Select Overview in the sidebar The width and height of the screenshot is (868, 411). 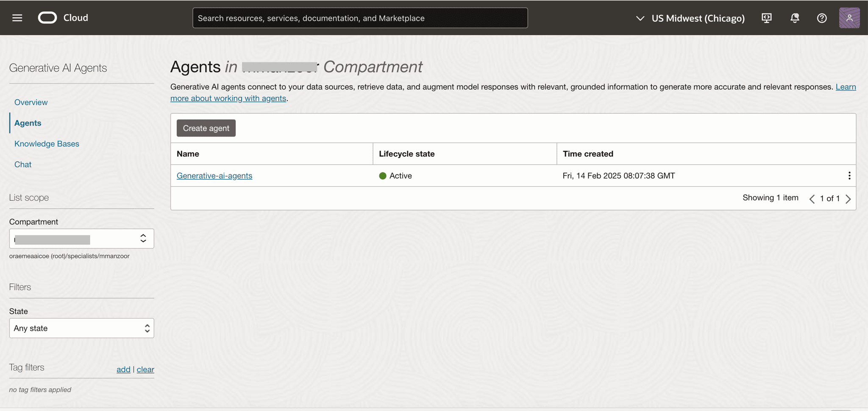click(31, 102)
